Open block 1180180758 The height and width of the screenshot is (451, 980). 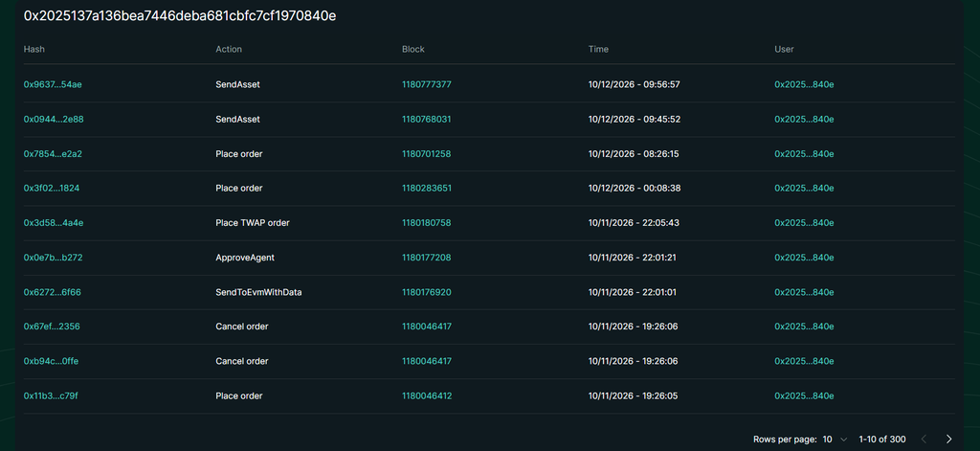426,223
